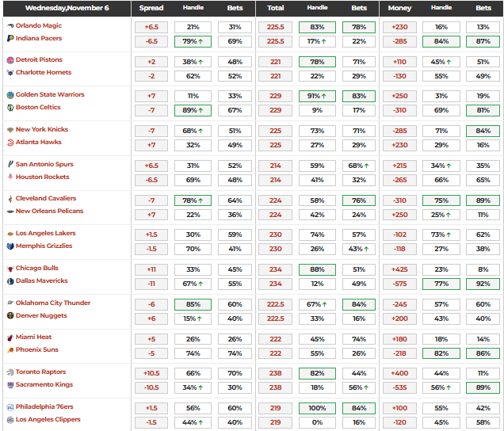The height and width of the screenshot is (431, 504).
Task: Click Houston Rockets -265 moneyline cell
Action: [399, 180]
